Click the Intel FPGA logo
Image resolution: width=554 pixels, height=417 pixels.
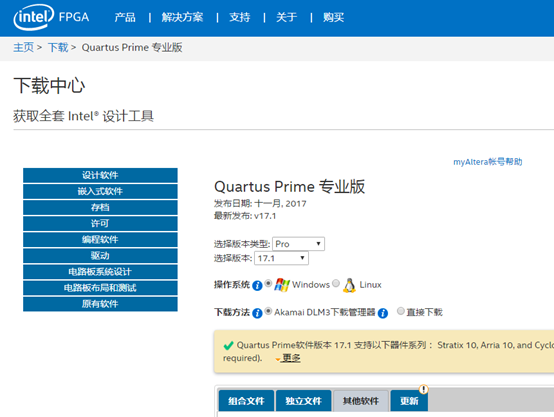click(51, 17)
